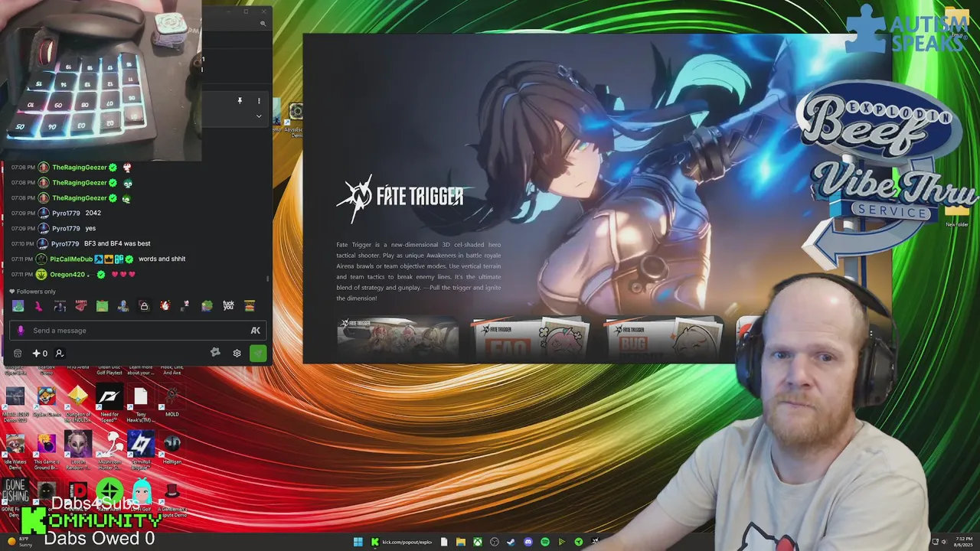Image resolution: width=980 pixels, height=551 pixels.
Task: Click the sparkle points counter showing 0
Action: click(40, 354)
